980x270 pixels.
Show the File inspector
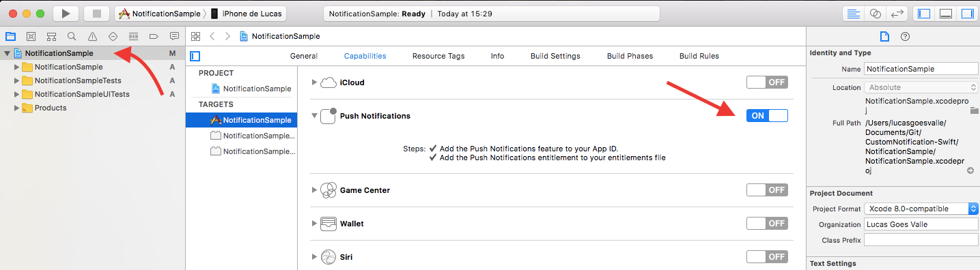(884, 37)
